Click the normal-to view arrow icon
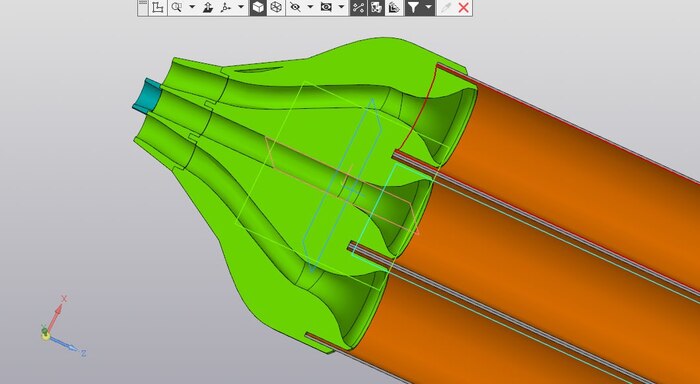700x384 pixels. coord(208,7)
